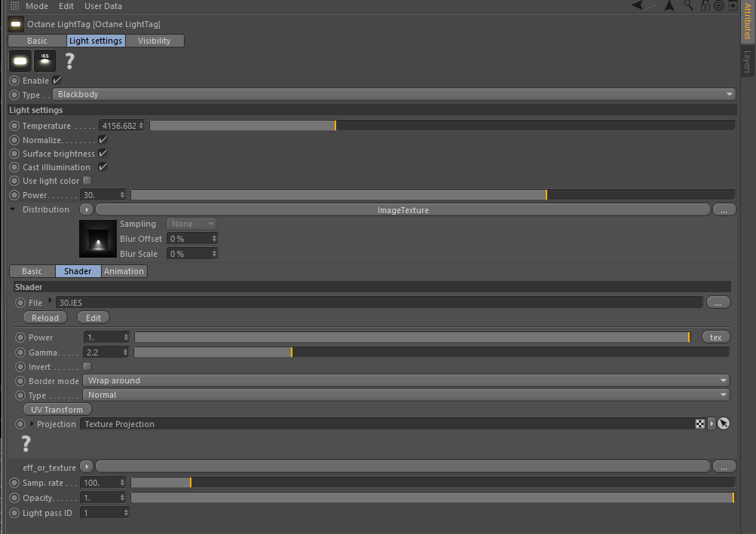
Task: Open new Attribute Manager plus icon
Action: (733, 5)
